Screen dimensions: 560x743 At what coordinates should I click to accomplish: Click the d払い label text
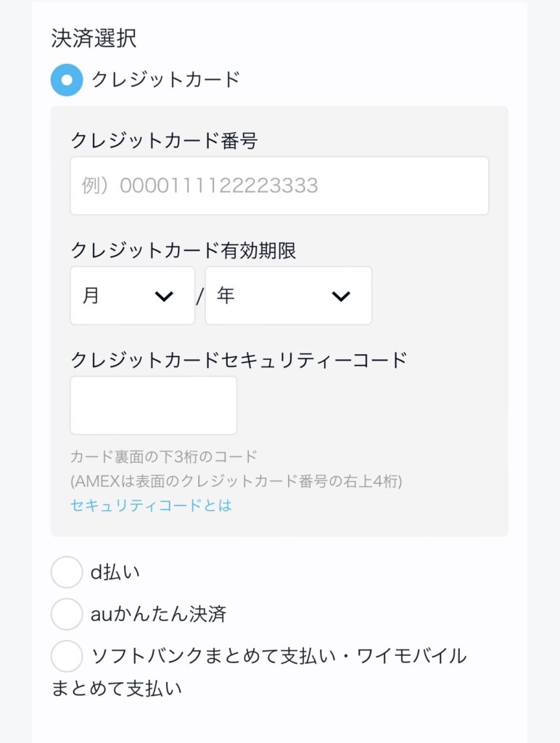(x=115, y=572)
